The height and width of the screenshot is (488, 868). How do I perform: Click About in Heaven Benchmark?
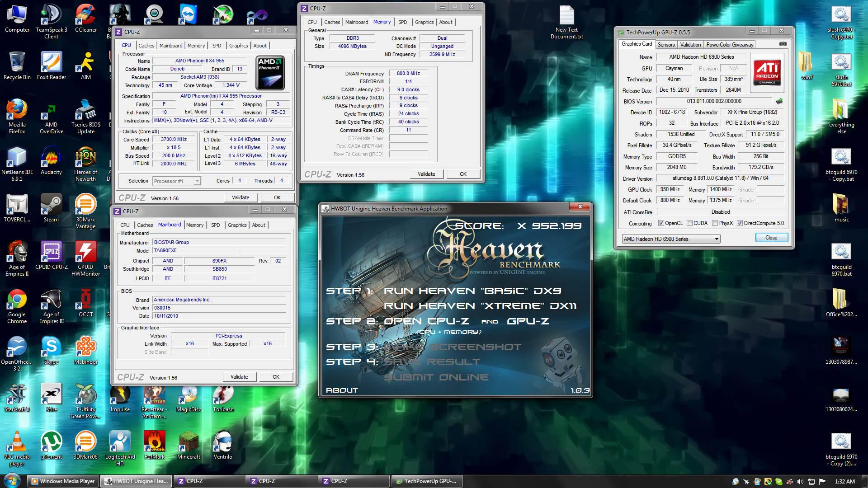pyautogui.click(x=342, y=390)
